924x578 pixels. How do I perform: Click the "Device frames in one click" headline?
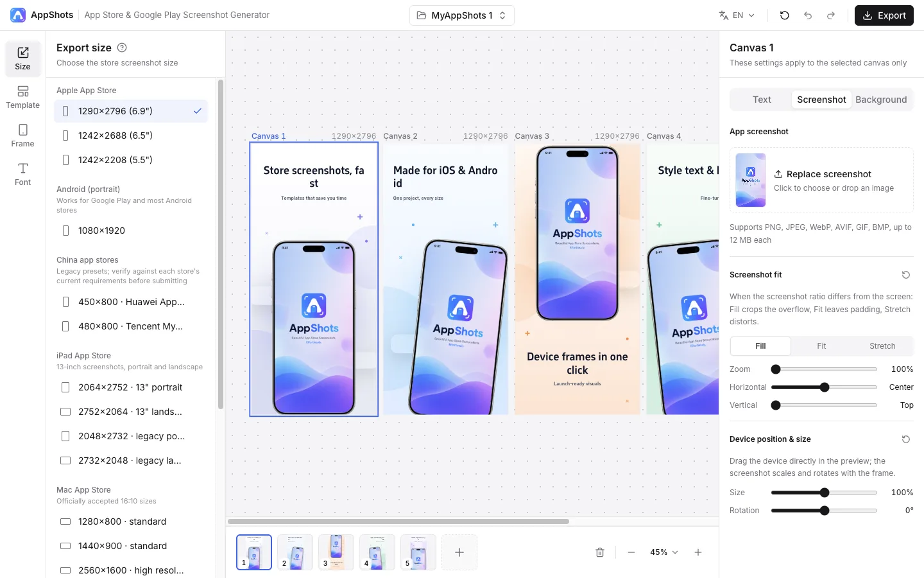coord(577,363)
